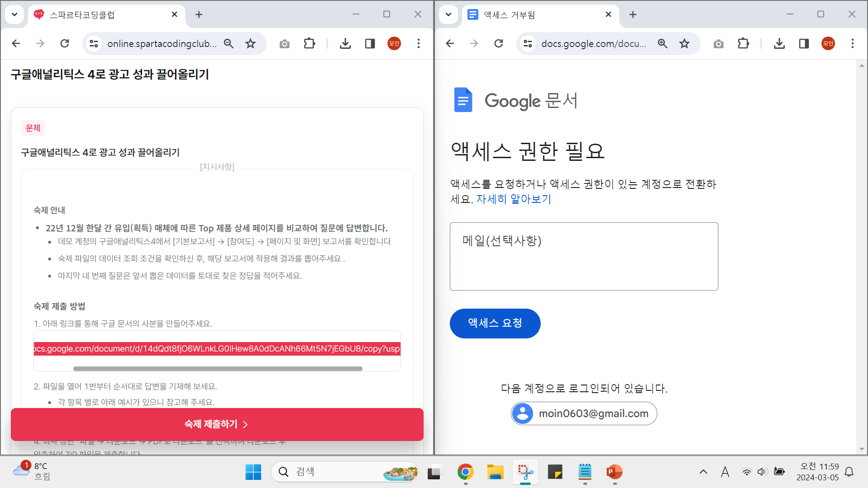868x488 pixels.
Task: Expand tab search dropdown in the Docs window
Action: click(x=448, y=14)
